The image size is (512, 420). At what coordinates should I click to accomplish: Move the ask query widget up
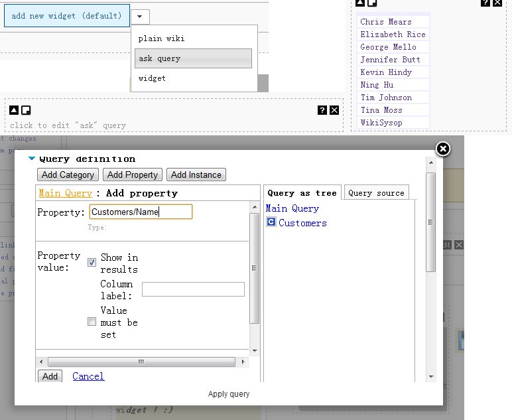coord(14,110)
